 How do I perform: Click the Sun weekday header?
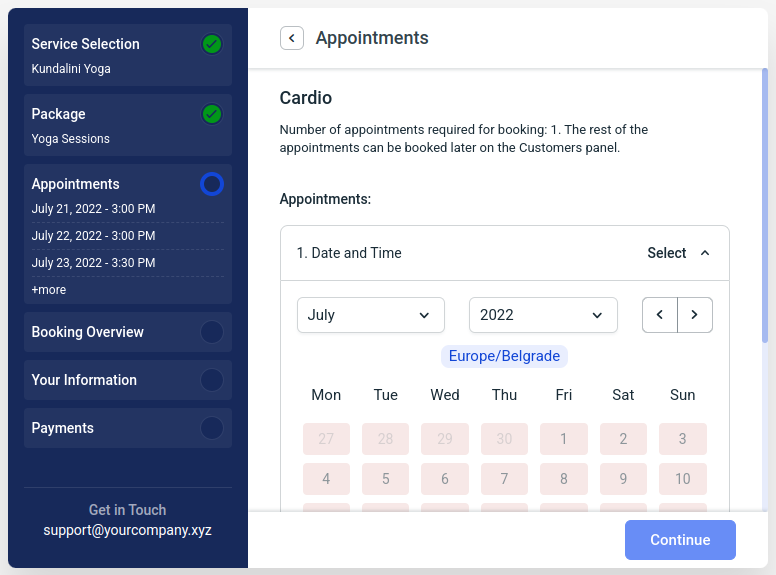point(682,395)
